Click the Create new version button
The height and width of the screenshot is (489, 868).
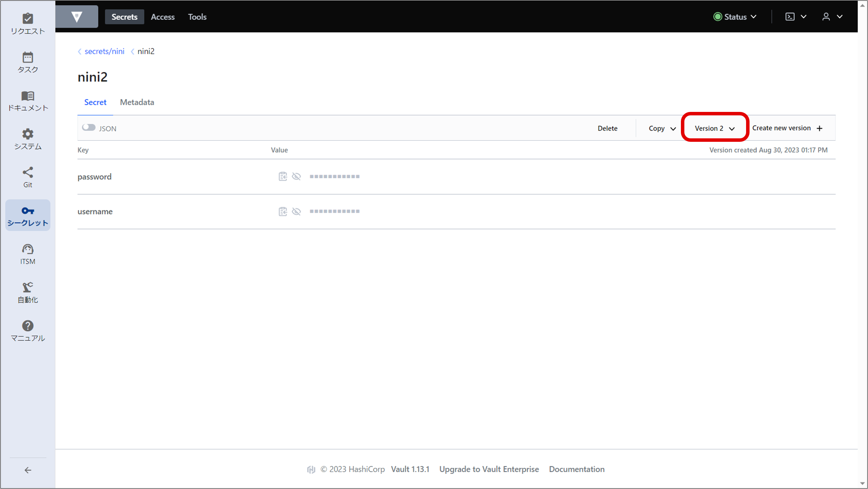coord(787,128)
